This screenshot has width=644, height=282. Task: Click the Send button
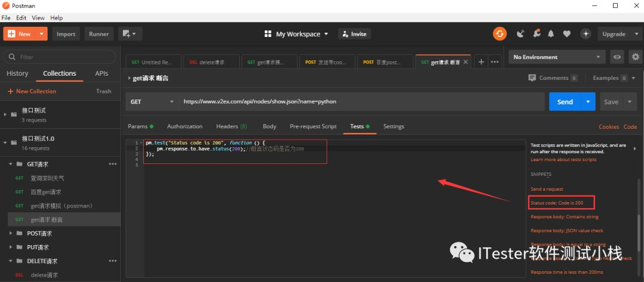click(x=565, y=101)
